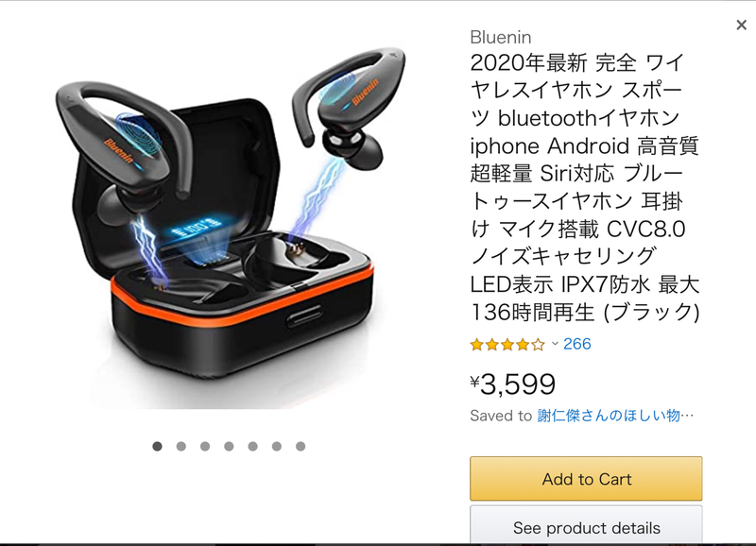
Task: Jump to the sixth carousel image dot
Action: pos(277,446)
